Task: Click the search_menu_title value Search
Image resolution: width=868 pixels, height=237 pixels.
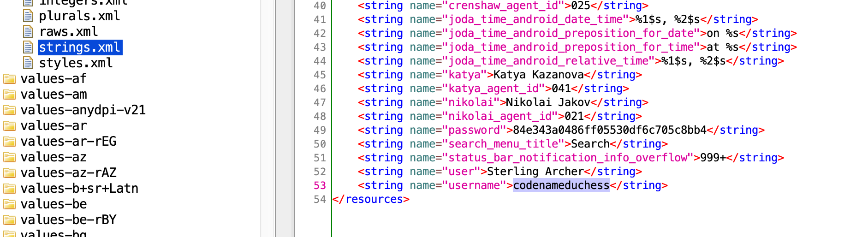Action: pyautogui.click(x=590, y=144)
